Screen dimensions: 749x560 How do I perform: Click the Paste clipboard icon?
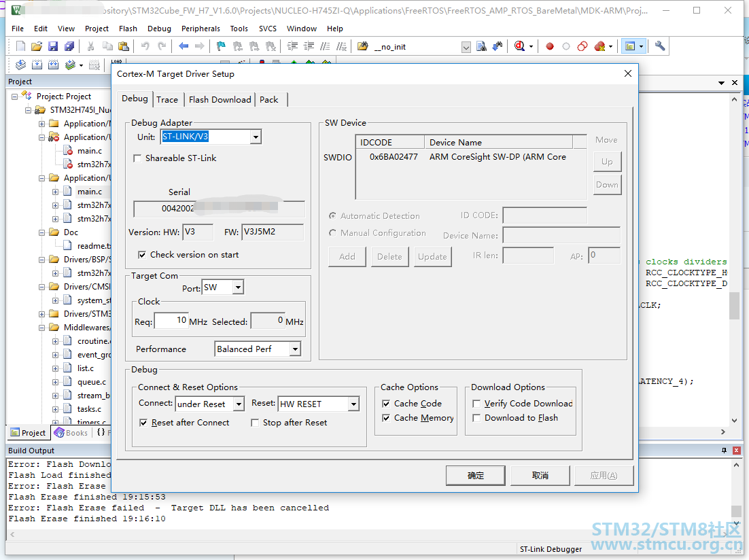pos(124,46)
